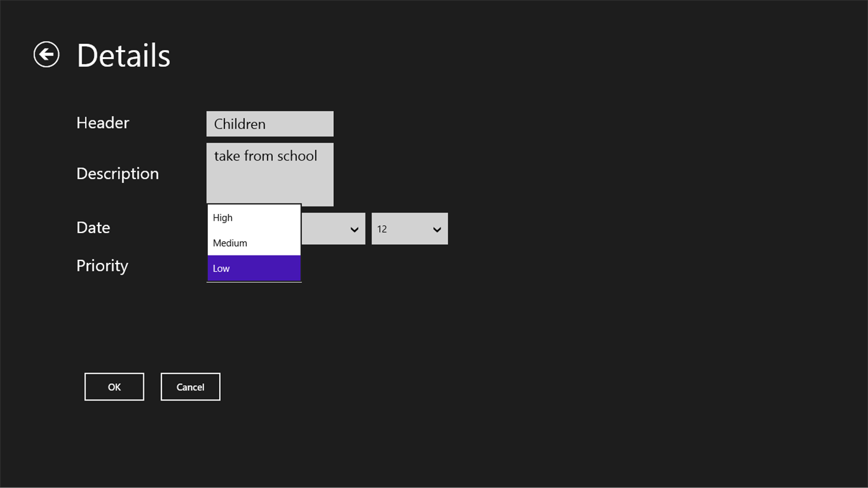Click the chevron on the month selector
Viewport: 868px width, 488px height.
pyautogui.click(x=354, y=229)
